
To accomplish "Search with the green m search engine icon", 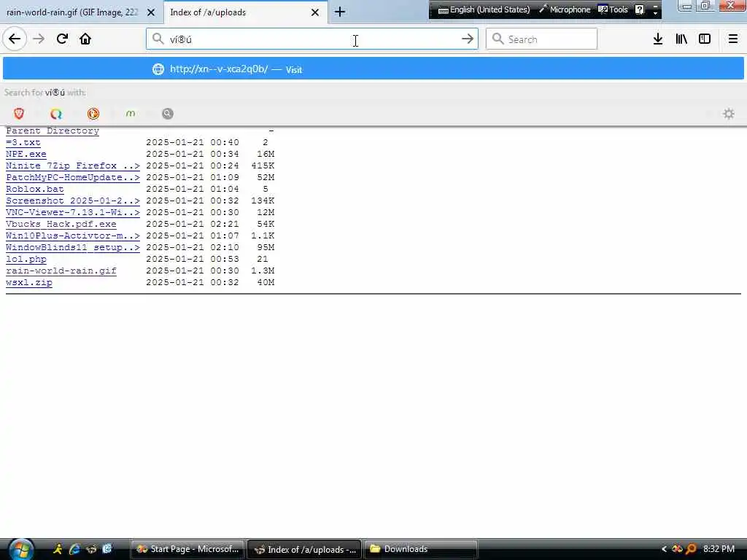I will (x=131, y=113).
